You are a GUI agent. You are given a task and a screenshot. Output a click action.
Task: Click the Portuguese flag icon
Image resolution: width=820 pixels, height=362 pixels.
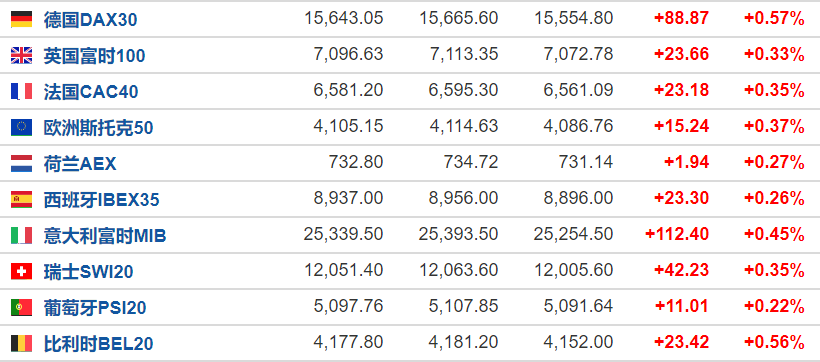[x=21, y=308]
